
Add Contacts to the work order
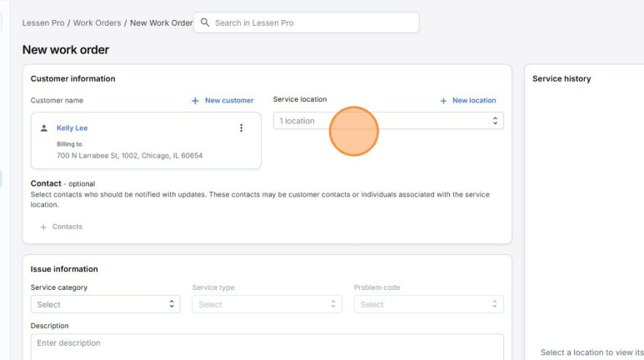click(61, 227)
